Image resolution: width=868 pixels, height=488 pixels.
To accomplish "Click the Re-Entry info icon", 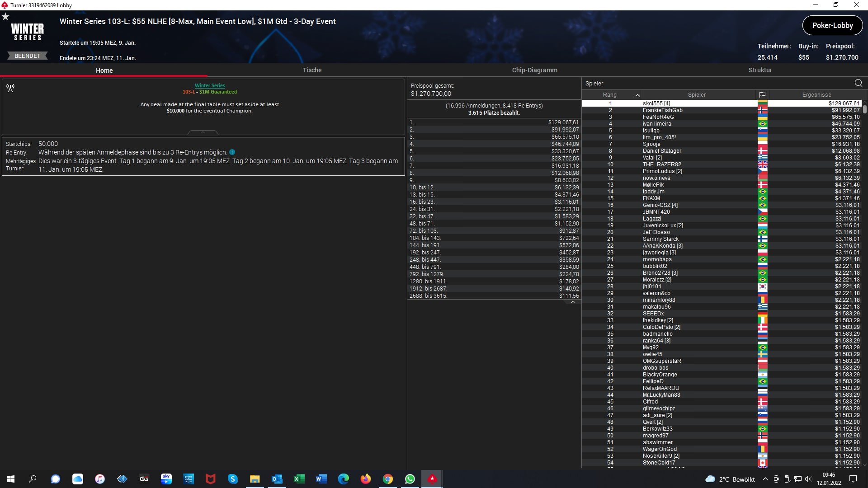I will click(x=232, y=152).
